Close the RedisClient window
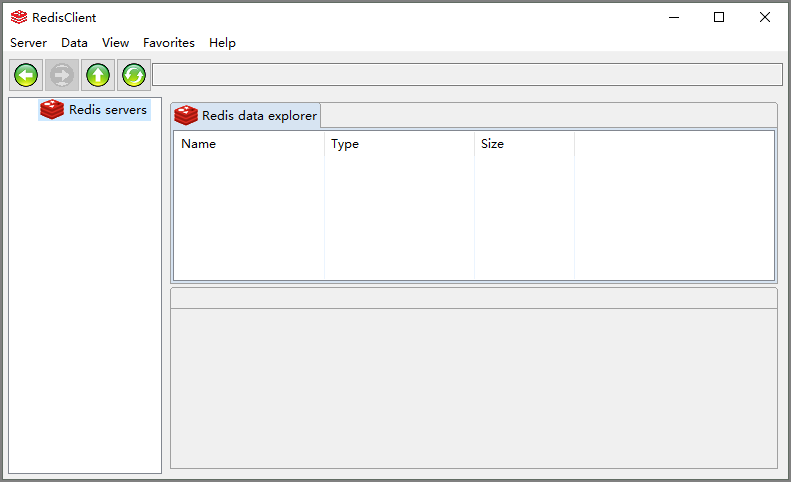 point(765,17)
